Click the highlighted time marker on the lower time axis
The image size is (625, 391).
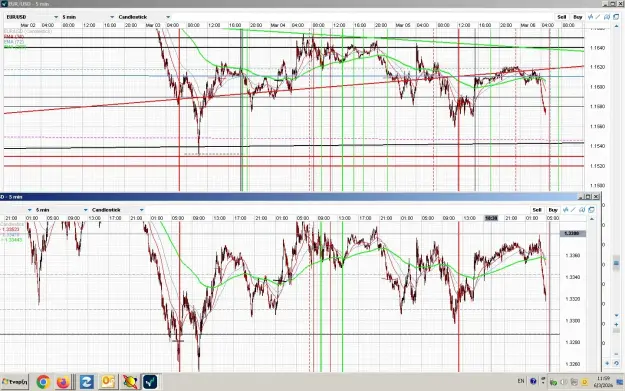[x=491, y=218]
